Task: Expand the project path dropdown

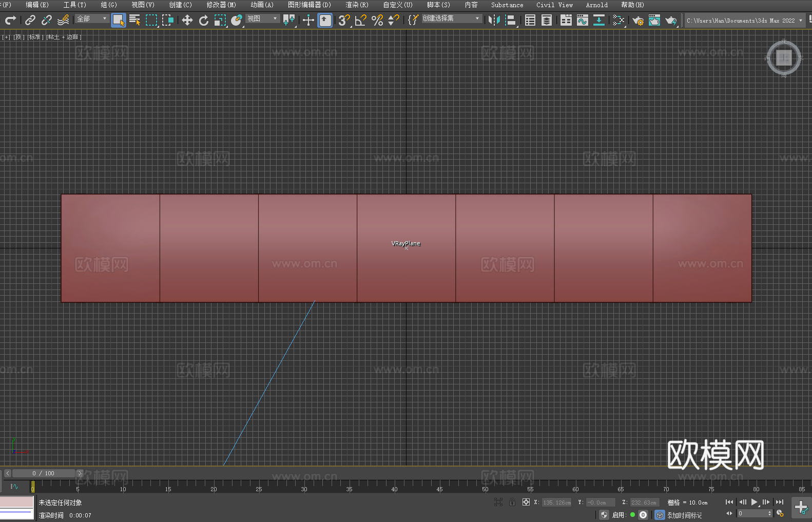Action: 800,21
